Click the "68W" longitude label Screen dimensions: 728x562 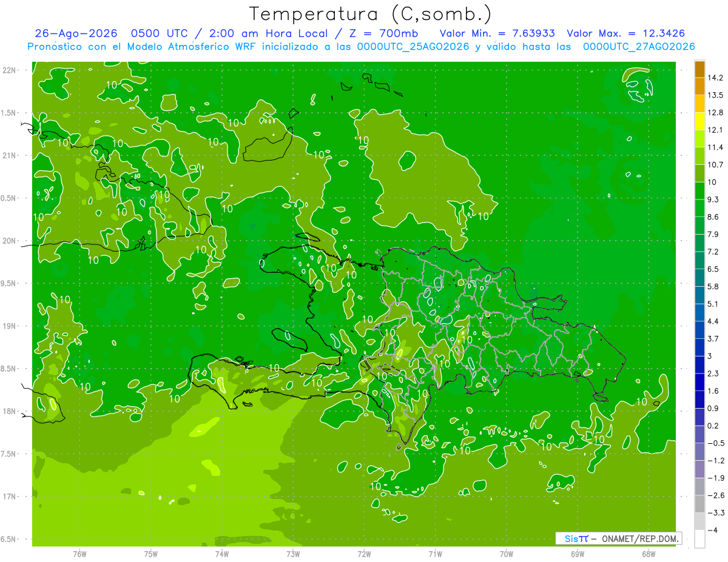(649, 554)
